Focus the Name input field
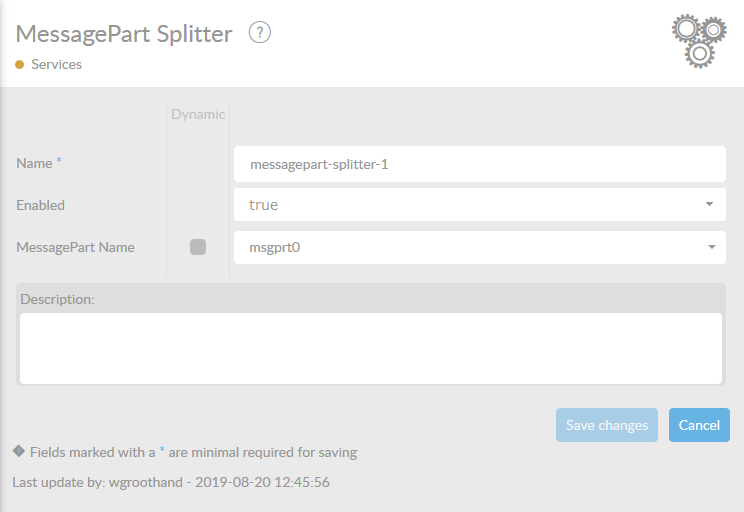 tap(480, 164)
